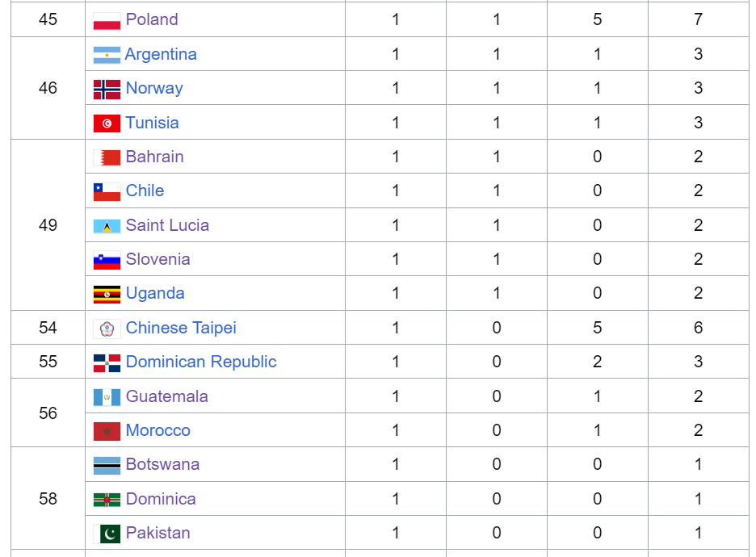
Task: Click the Pakistan flag icon
Action: point(107,534)
